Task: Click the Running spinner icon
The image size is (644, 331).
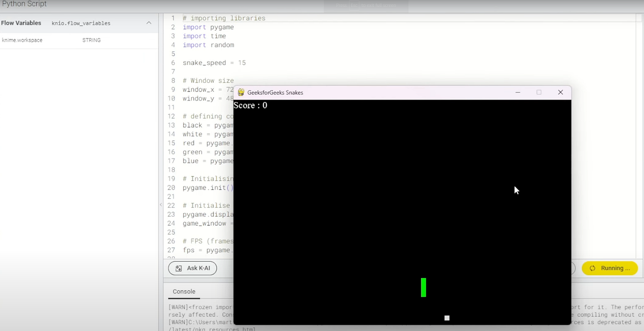Action: click(x=592, y=268)
